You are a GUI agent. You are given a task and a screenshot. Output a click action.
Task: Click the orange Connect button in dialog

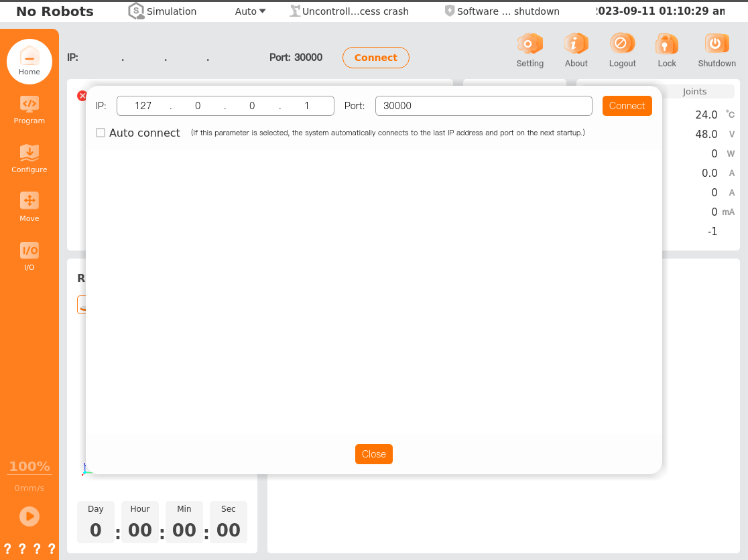627,106
